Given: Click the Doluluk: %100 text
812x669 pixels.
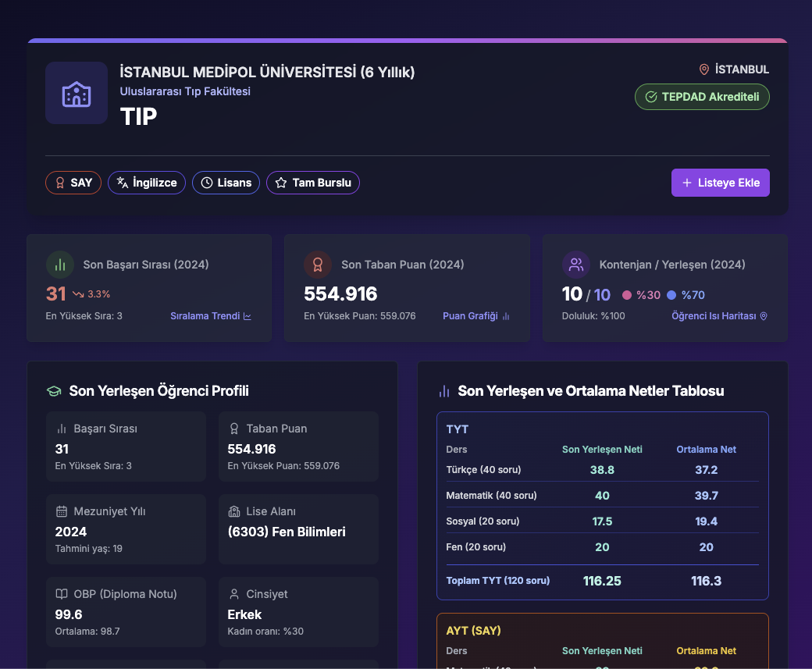Looking at the screenshot, I should [x=593, y=316].
